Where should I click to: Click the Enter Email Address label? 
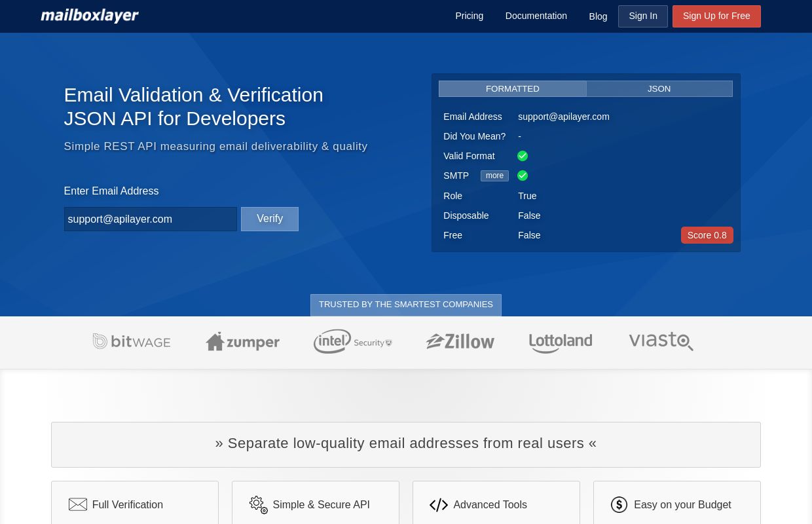tap(111, 191)
